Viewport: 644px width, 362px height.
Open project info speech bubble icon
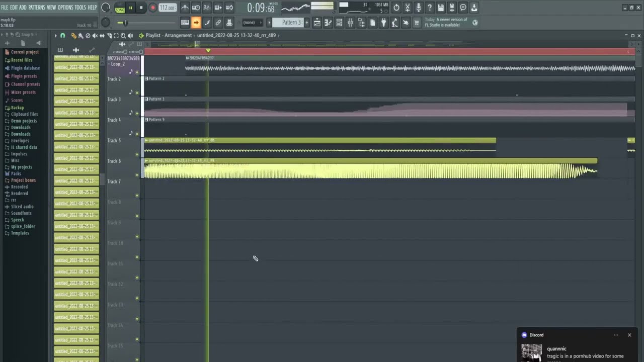coord(463,8)
